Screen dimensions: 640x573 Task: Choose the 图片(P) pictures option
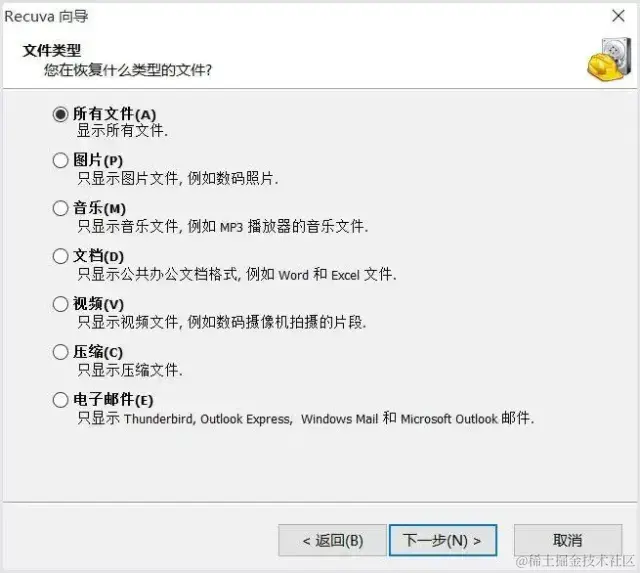point(60,160)
